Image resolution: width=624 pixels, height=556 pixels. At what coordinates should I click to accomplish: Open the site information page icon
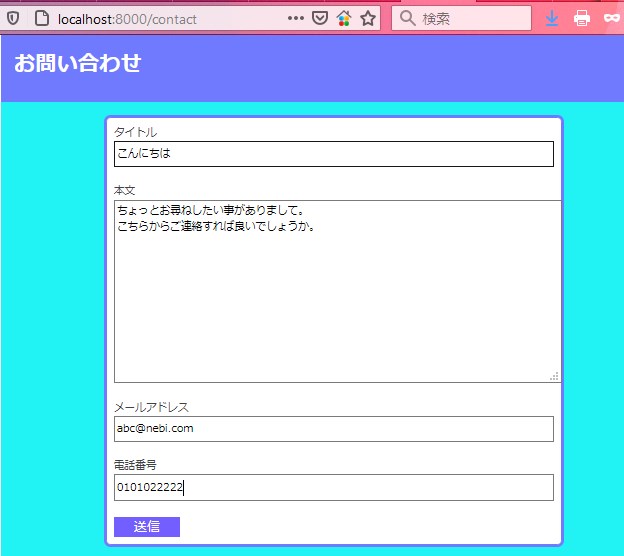[x=40, y=19]
